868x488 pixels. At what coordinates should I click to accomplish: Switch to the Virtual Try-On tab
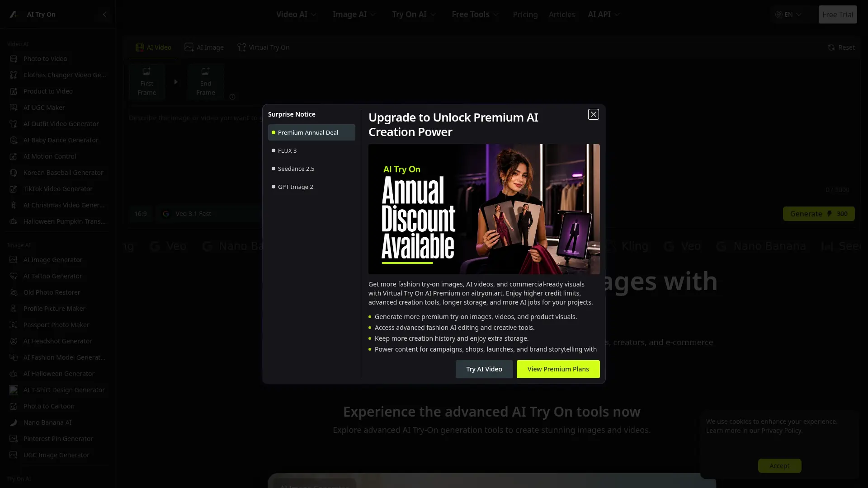click(x=264, y=47)
